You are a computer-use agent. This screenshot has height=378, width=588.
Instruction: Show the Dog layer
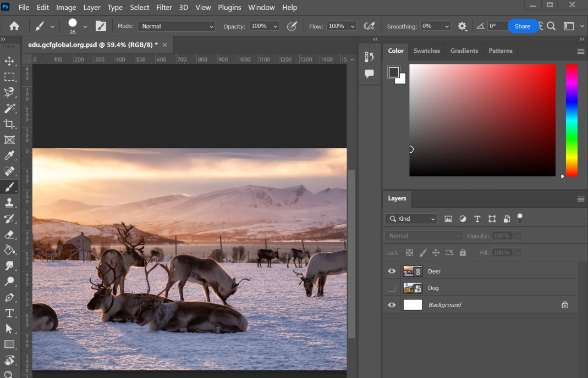(392, 288)
